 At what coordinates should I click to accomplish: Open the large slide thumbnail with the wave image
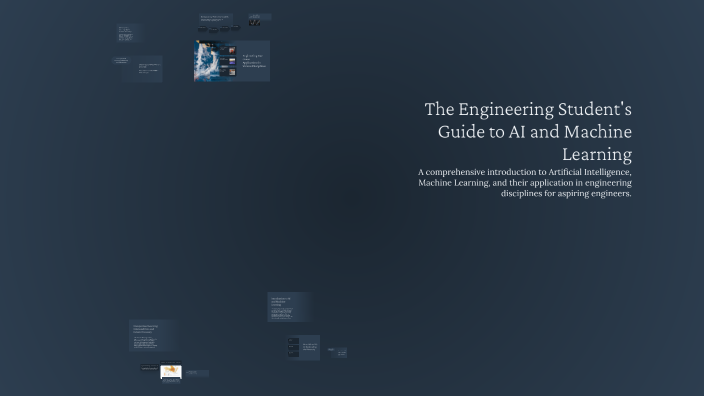[232, 61]
